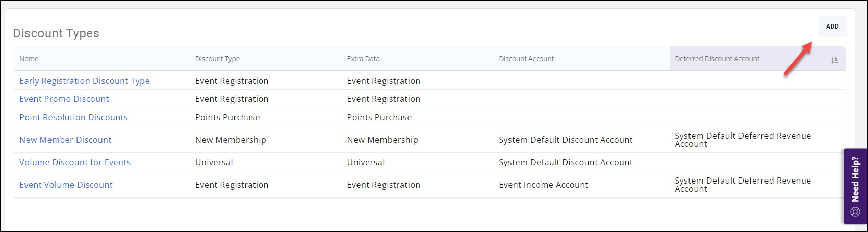This screenshot has height=232, width=868.
Task: Open the New Member Discount entry
Action: [65, 140]
